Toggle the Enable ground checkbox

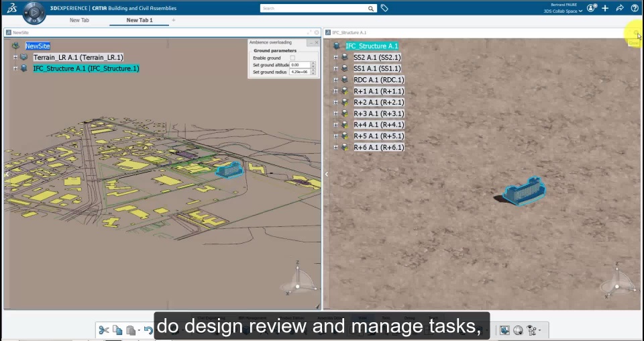(292, 58)
